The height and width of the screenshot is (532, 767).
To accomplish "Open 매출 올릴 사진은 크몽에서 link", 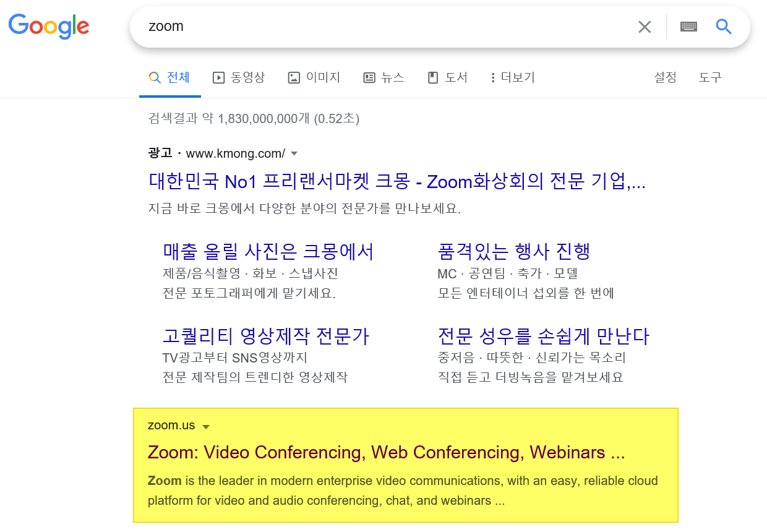I will pos(268,252).
